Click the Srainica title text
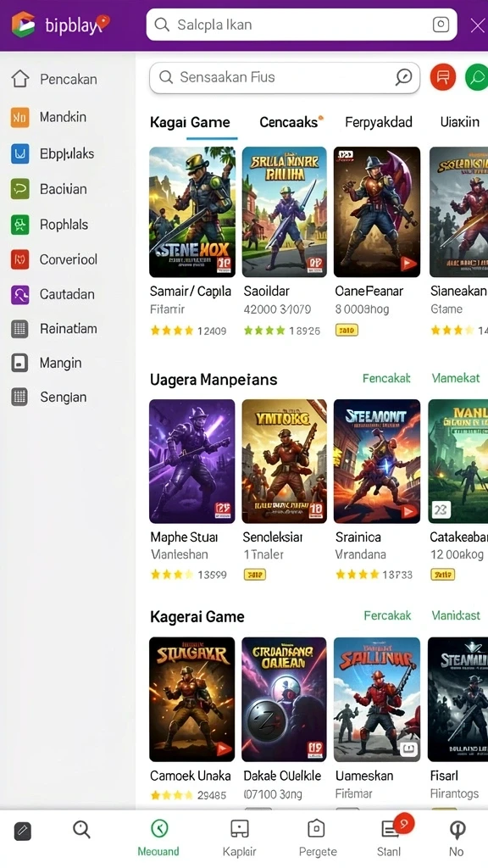This screenshot has height=868, width=488. (x=358, y=537)
